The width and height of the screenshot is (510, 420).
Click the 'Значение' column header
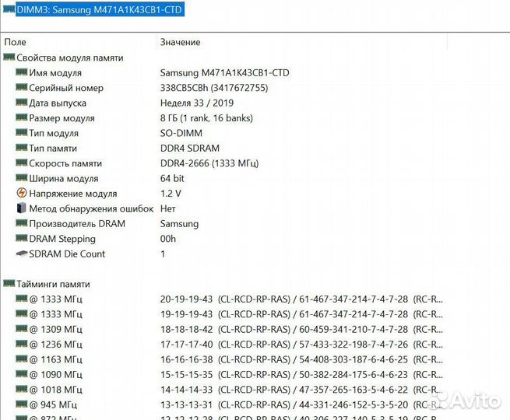pyautogui.click(x=180, y=42)
